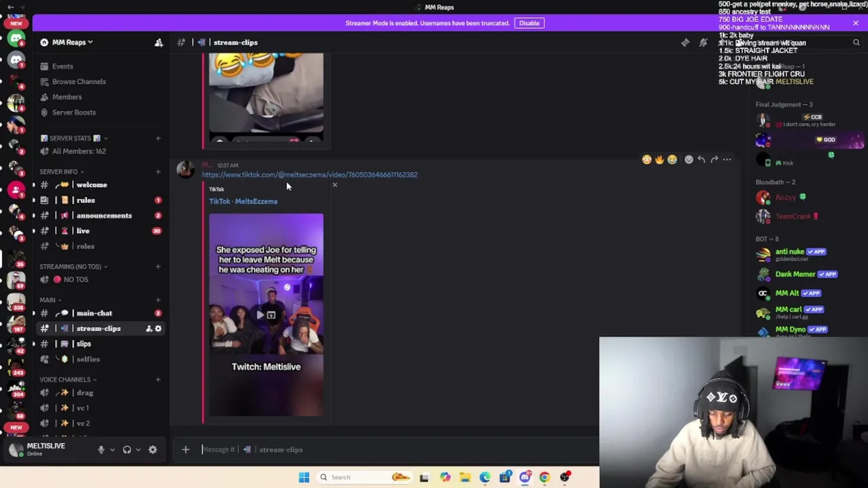Screen dimensions: 868x488
Task: Open the TikTok · MeltsEczema embed title
Action: coord(243,201)
